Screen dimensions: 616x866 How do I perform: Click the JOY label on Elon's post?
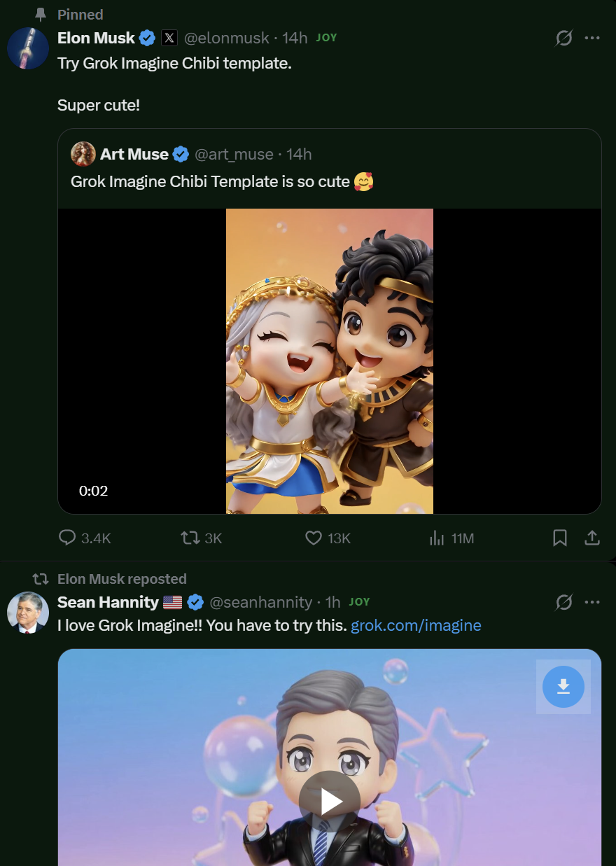[x=326, y=38]
